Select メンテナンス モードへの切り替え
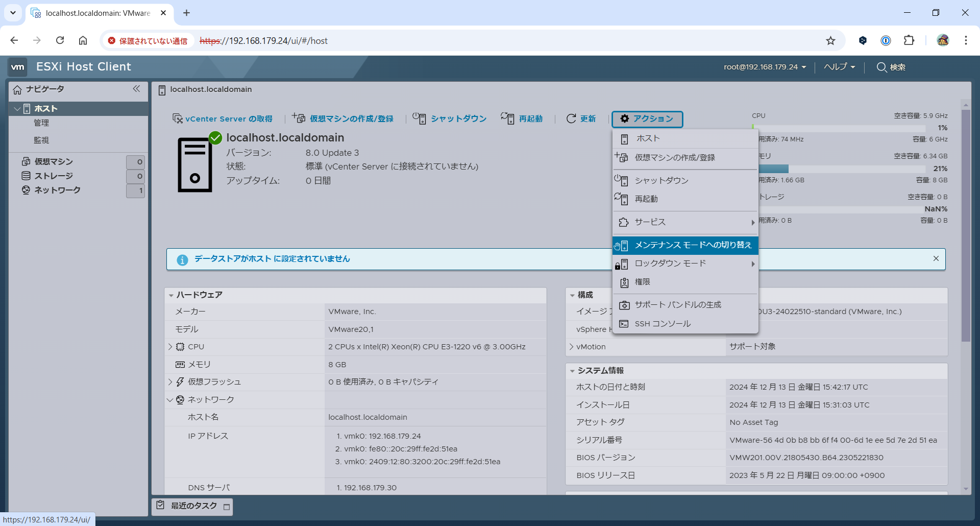The width and height of the screenshot is (980, 526). pos(685,245)
